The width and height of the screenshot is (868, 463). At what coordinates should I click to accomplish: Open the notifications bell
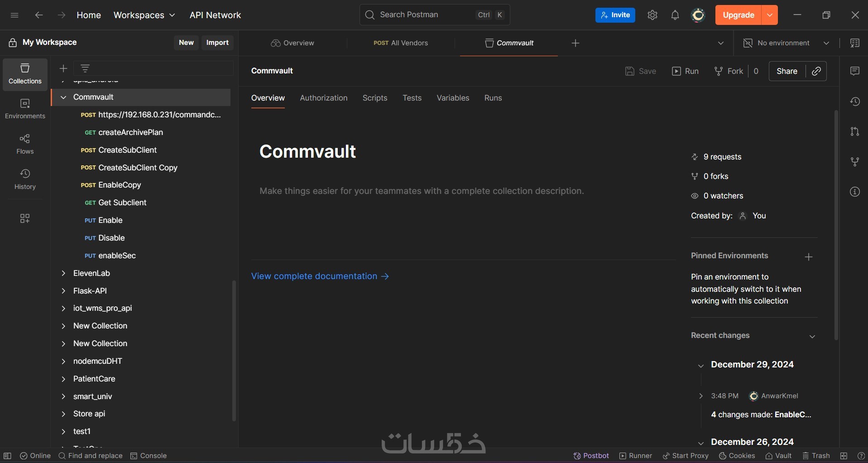675,15
